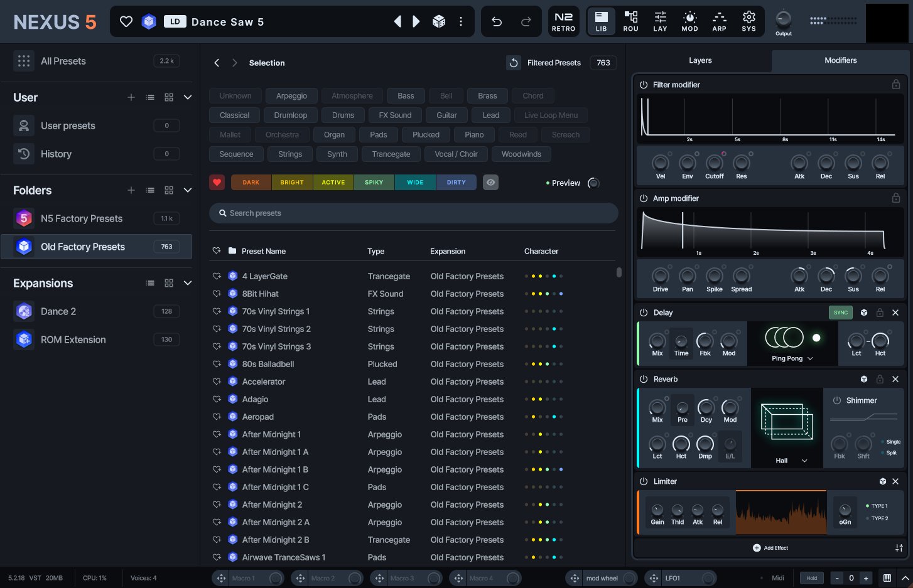Redo the last change
This screenshot has width=913, height=588.
526,22
